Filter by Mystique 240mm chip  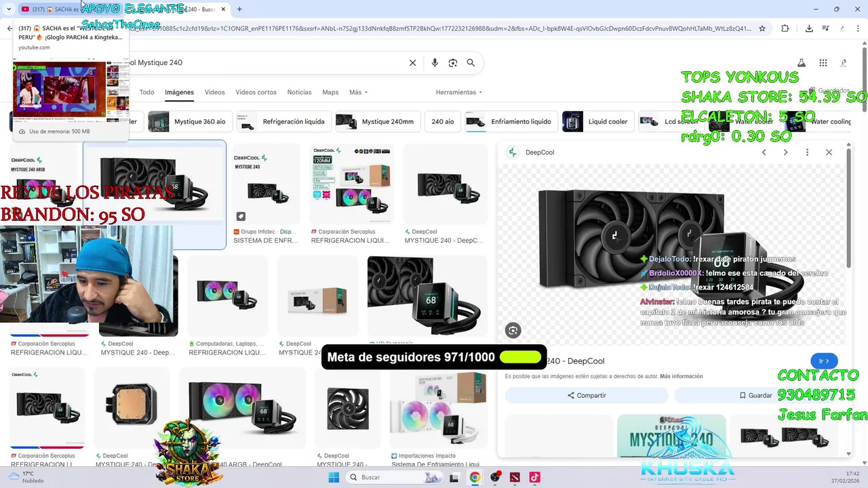click(x=378, y=121)
